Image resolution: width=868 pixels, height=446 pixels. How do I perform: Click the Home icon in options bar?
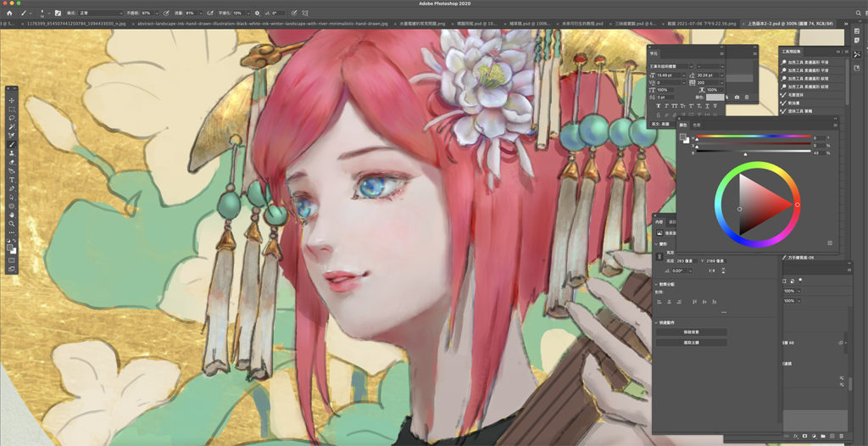pyautogui.click(x=8, y=12)
